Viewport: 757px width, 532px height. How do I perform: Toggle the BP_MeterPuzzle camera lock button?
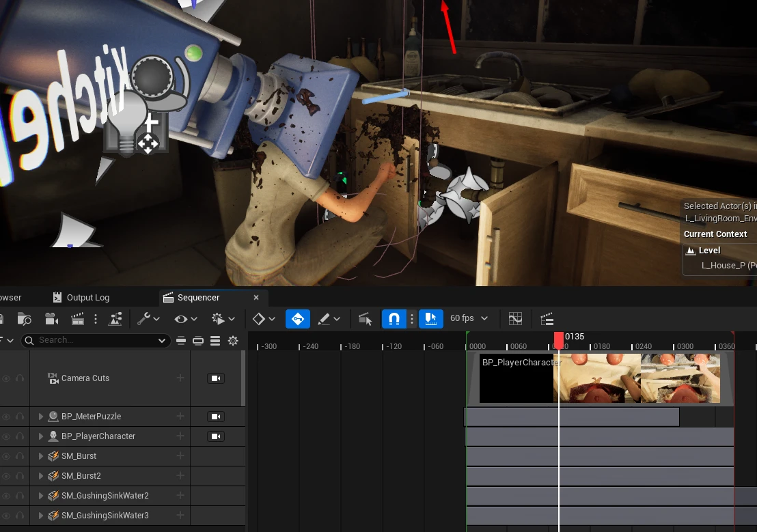click(216, 416)
